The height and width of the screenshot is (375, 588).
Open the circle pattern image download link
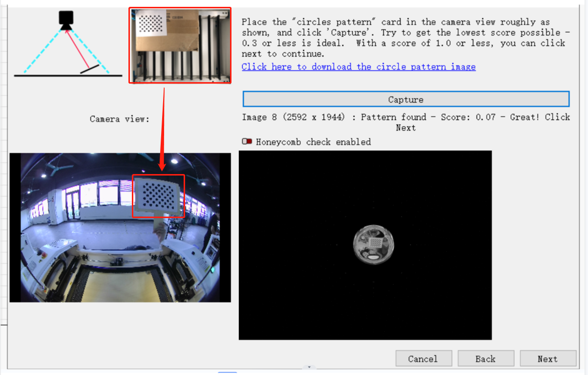358,67
